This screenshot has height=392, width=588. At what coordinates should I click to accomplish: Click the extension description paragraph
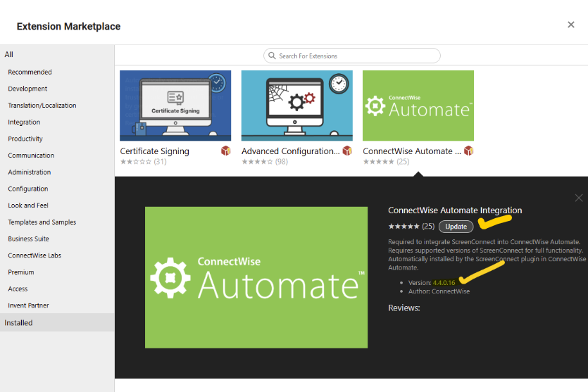pyautogui.click(x=487, y=255)
